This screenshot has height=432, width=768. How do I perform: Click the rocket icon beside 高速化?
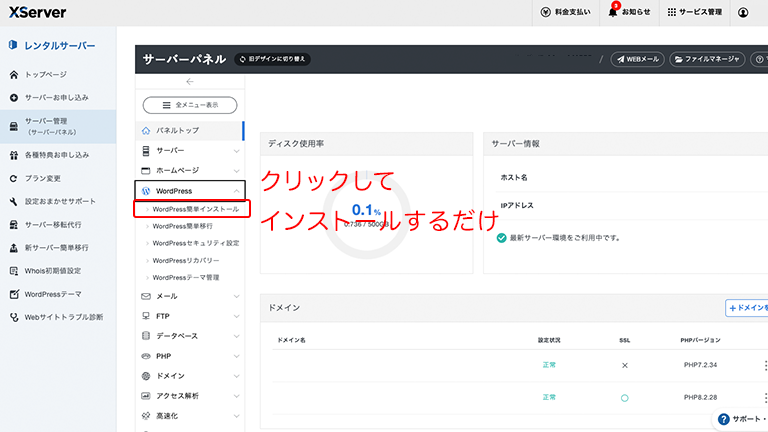tap(146, 416)
